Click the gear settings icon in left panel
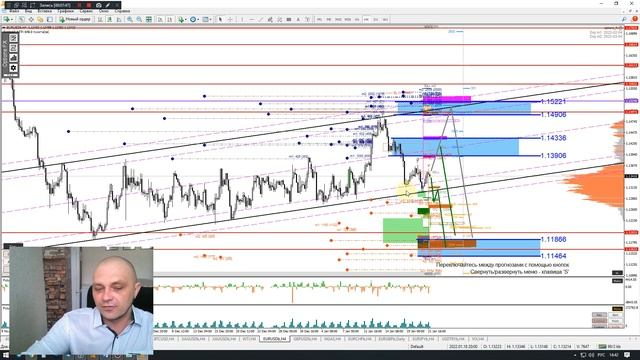The width and height of the screenshot is (640, 360). point(13,68)
